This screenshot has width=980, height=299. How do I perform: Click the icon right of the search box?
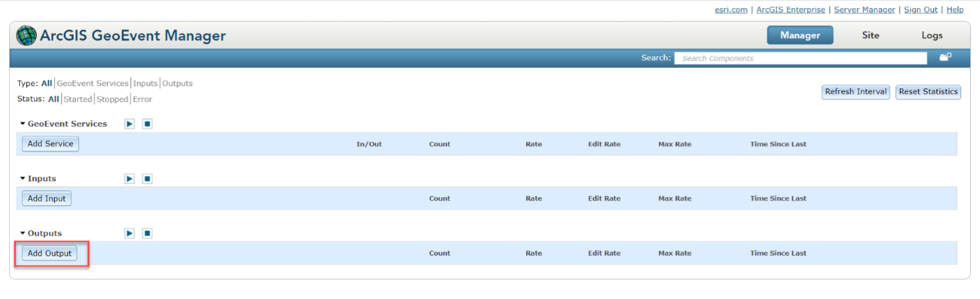coord(946,57)
